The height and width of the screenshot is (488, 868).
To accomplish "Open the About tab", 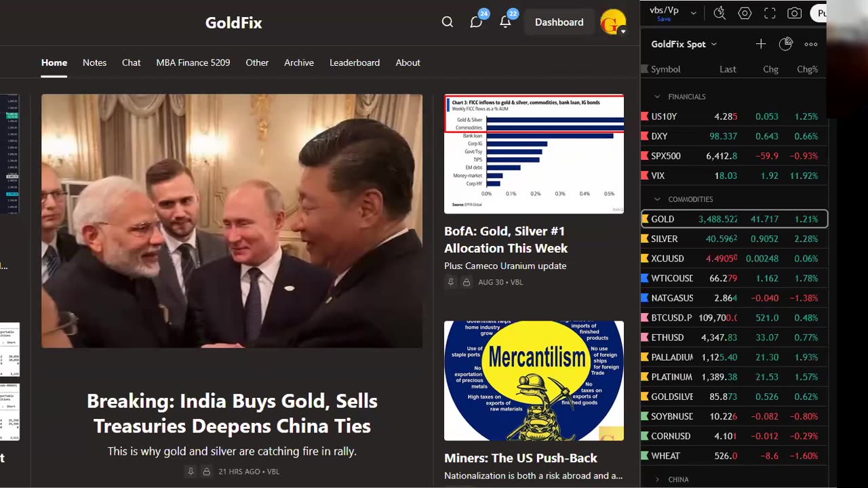I will [408, 62].
